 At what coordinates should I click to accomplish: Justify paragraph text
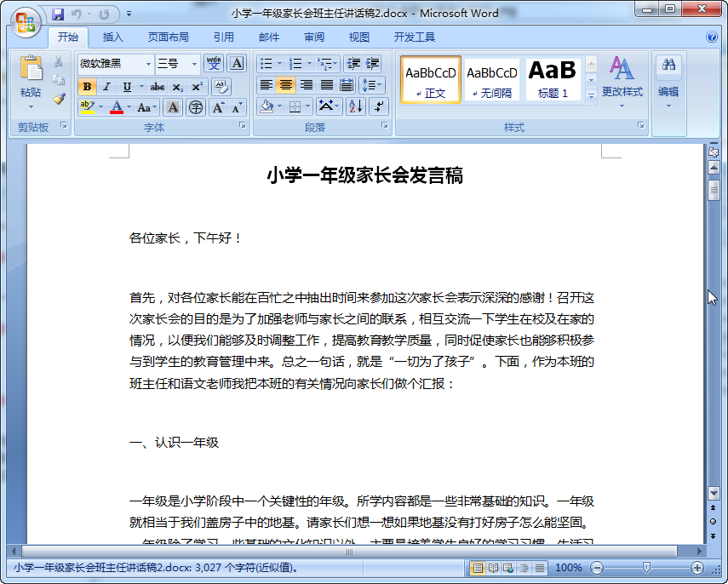327,85
